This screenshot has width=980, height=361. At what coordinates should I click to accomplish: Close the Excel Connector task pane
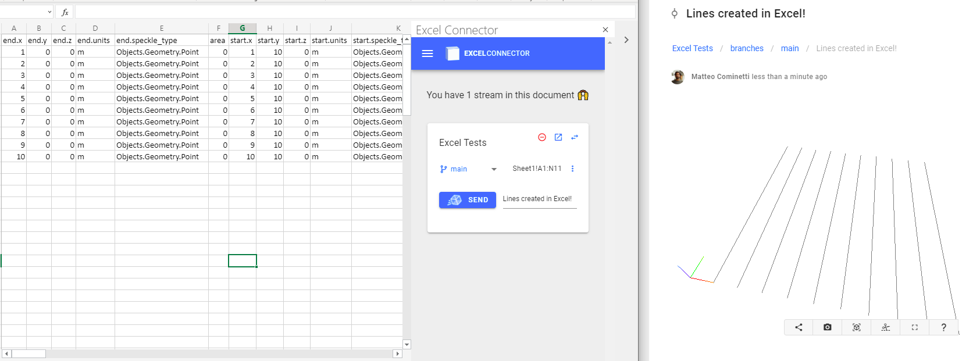click(x=605, y=30)
